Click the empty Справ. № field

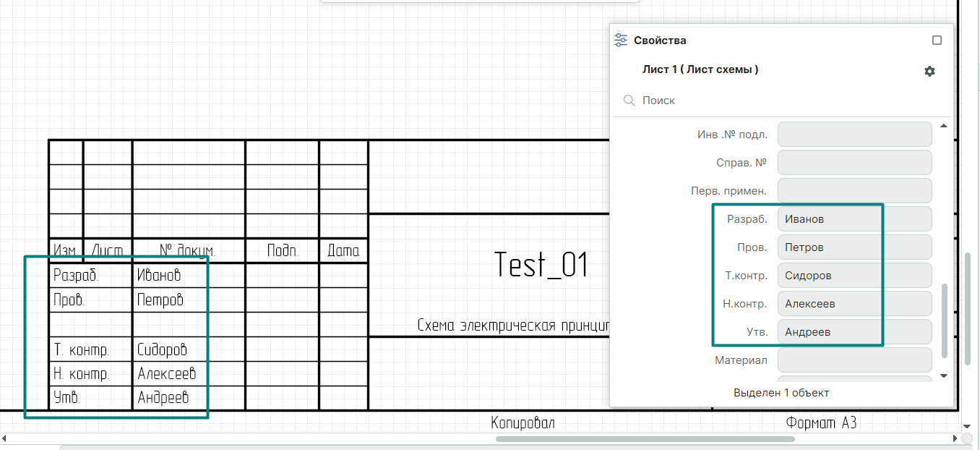[x=854, y=163]
